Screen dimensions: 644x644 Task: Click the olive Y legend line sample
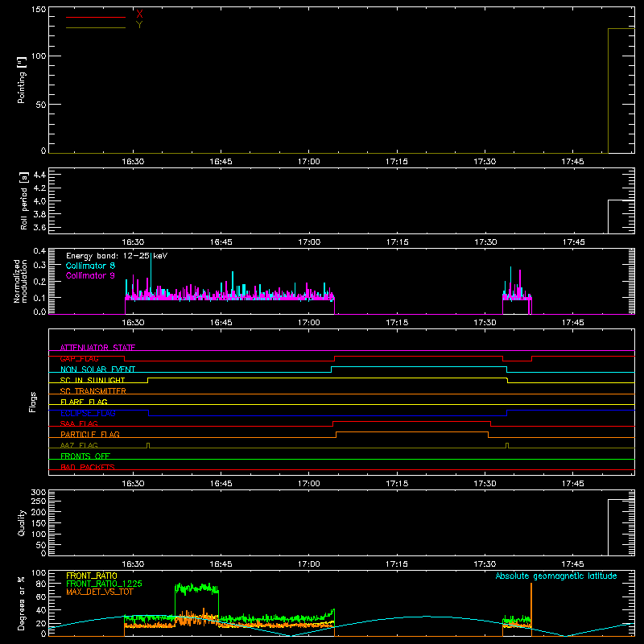click(96, 28)
